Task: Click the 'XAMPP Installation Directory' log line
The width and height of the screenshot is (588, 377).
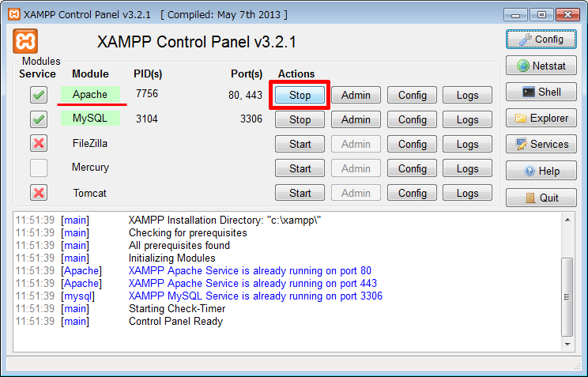Action: [x=224, y=221]
